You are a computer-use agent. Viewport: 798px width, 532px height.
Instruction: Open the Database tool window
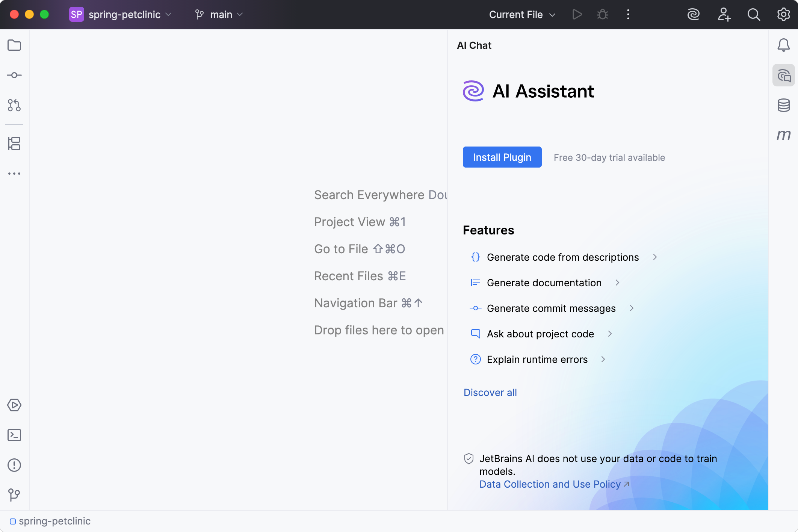783,105
